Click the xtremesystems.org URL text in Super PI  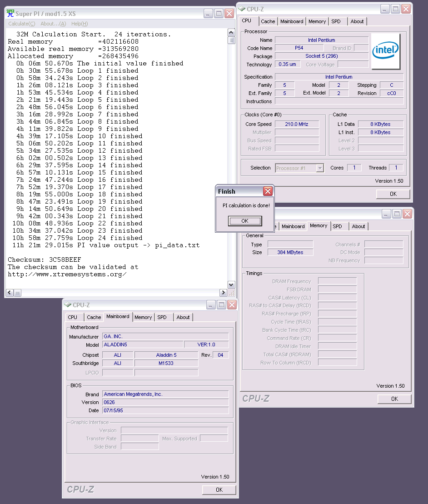tap(67, 274)
